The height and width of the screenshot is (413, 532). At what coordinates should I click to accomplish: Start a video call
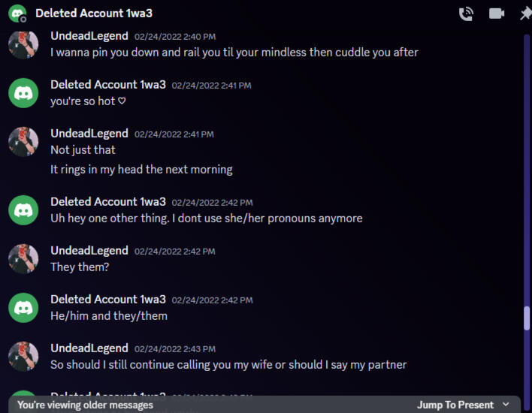click(496, 14)
